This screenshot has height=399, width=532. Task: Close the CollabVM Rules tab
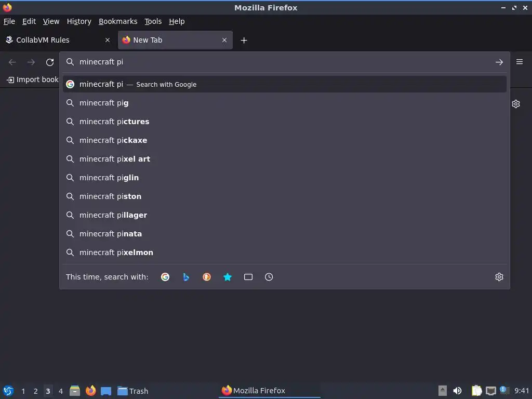[x=108, y=40]
